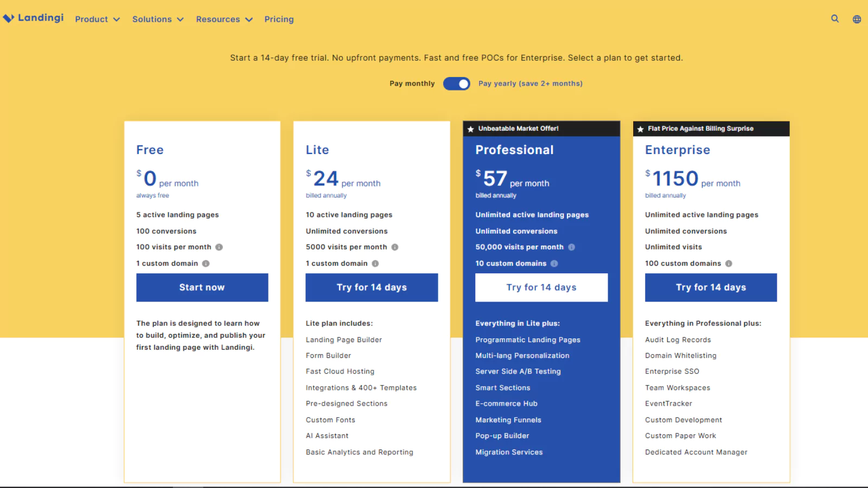Click Custom Development feature
The image size is (868, 488).
coord(684,420)
